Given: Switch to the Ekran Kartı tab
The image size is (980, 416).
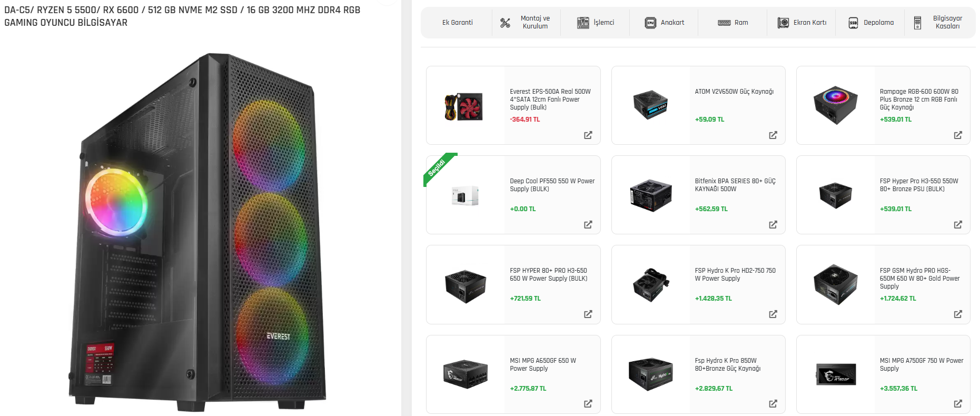Looking at the screenshot, I should click(801, 23).
